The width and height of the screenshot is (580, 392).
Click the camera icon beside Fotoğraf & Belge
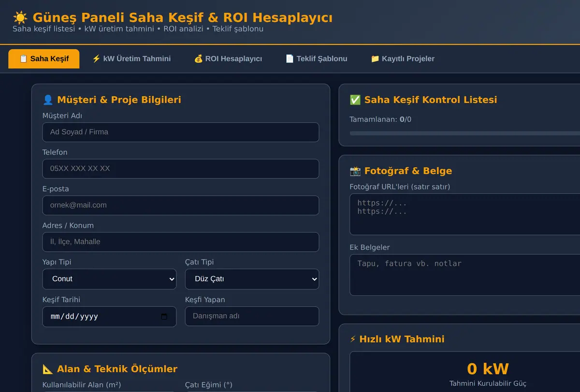(x=355, y=171)
